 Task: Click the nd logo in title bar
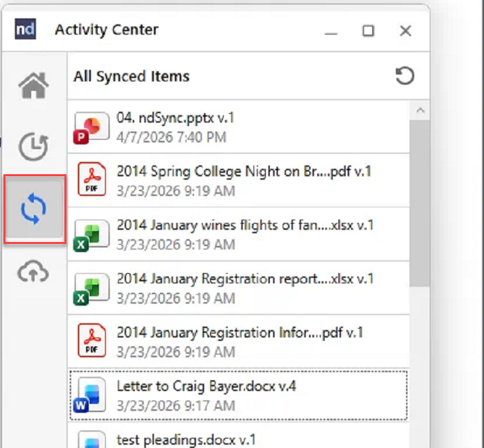pyautogui.click(x=25, y=30)
